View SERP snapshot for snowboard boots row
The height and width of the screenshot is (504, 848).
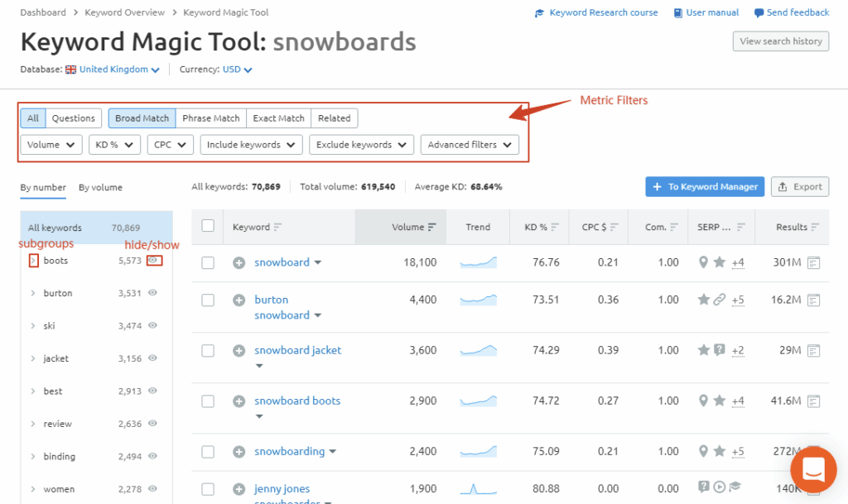814,401
